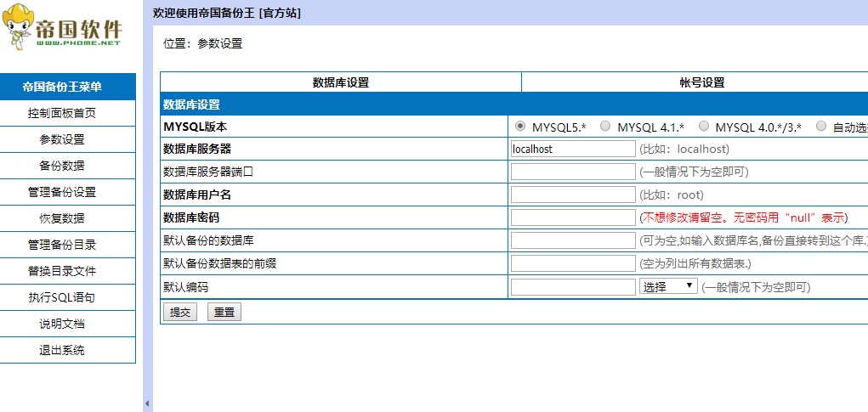Focus the 默认备份的数据库 input field

pos(573,240)
